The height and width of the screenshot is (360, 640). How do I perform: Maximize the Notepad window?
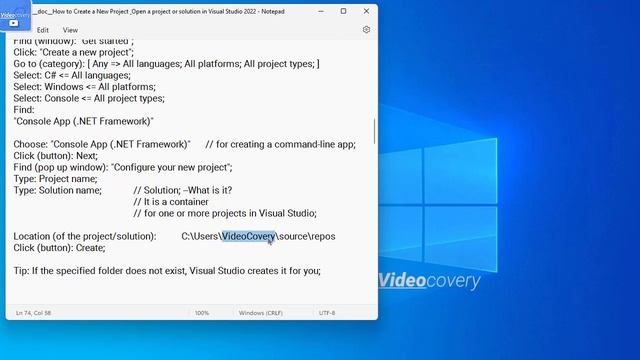click(x=343, y=11)
